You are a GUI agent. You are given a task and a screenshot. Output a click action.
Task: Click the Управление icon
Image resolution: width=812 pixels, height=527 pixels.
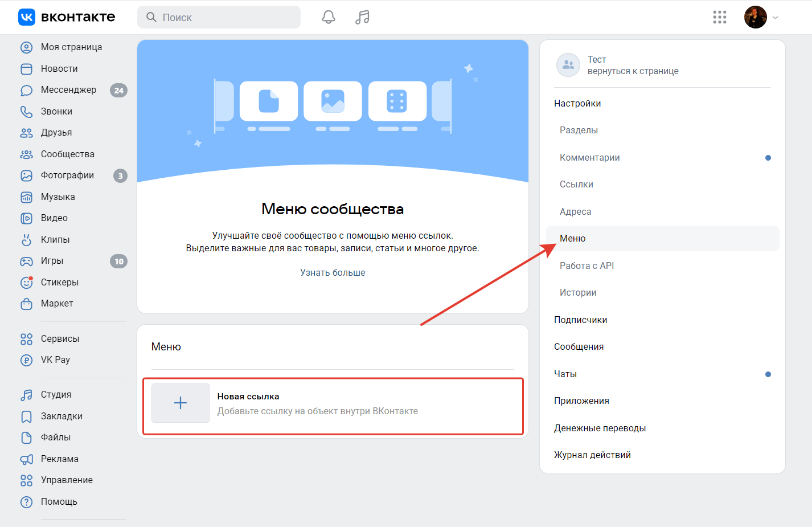coord(27,480)
